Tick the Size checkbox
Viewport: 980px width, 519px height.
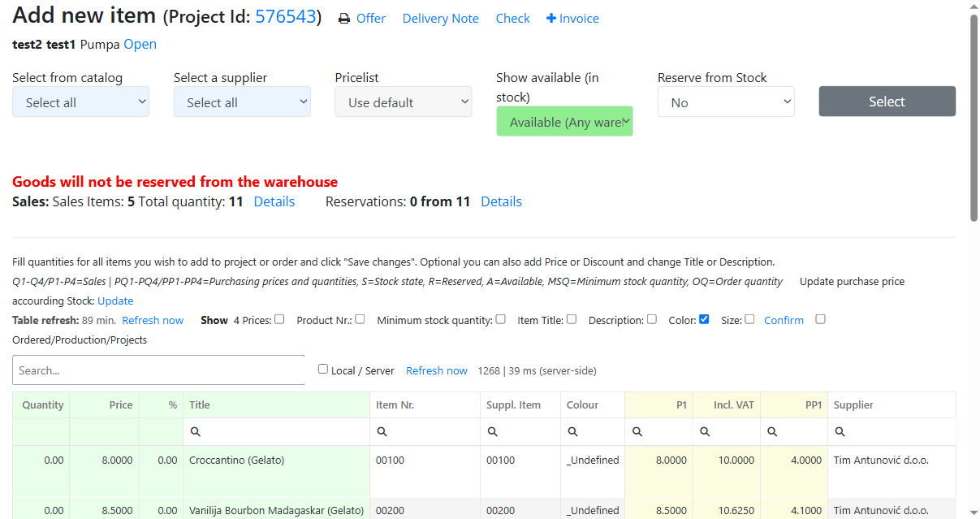pyautogui.click(x=749, y=319)
